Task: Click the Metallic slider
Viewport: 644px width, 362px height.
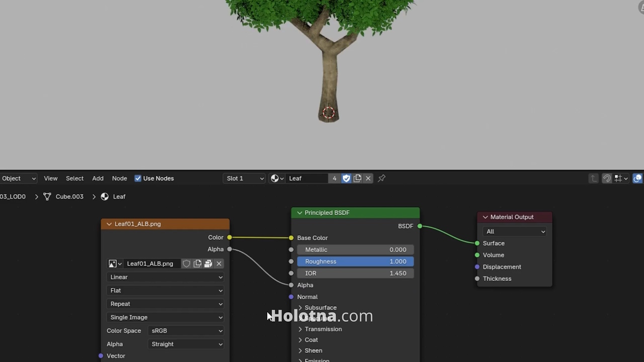Action: (x=355, y=249)
